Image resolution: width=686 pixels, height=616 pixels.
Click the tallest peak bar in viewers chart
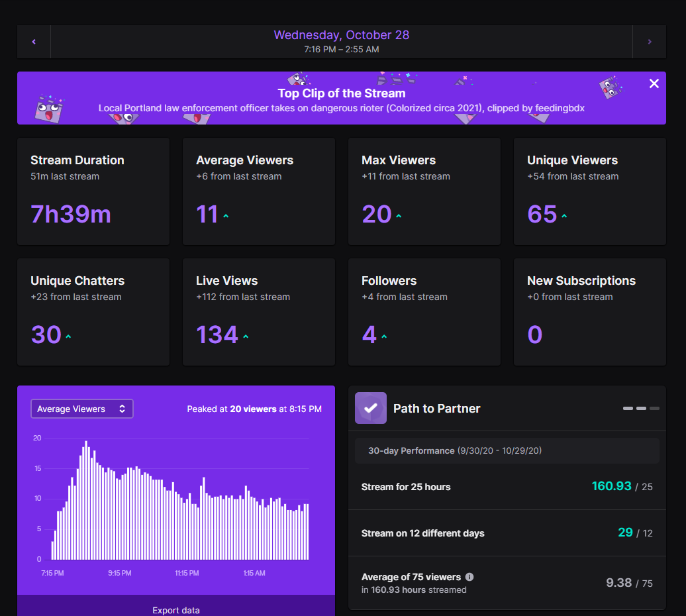(x=86, y=500)
